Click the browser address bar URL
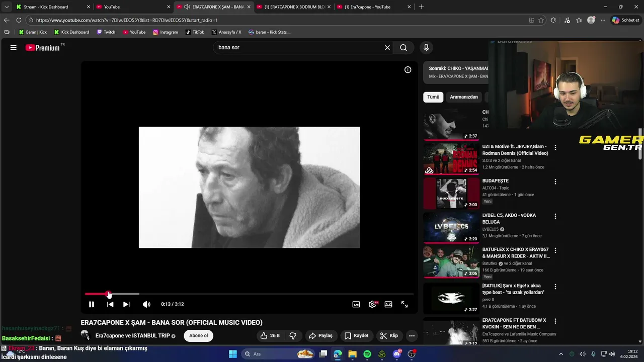The height and width of the screenshot is (362, 644). (x=127, y=20)
